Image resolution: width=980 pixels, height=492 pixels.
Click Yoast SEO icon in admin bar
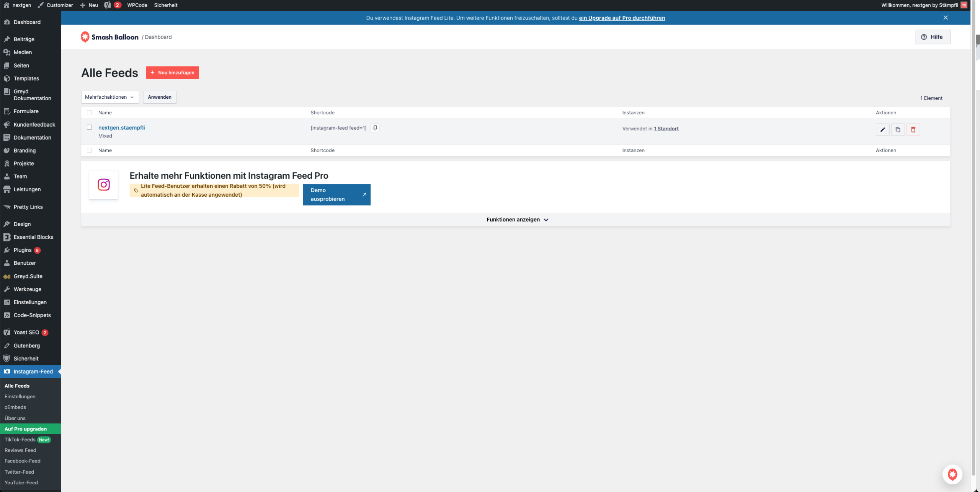108,5
